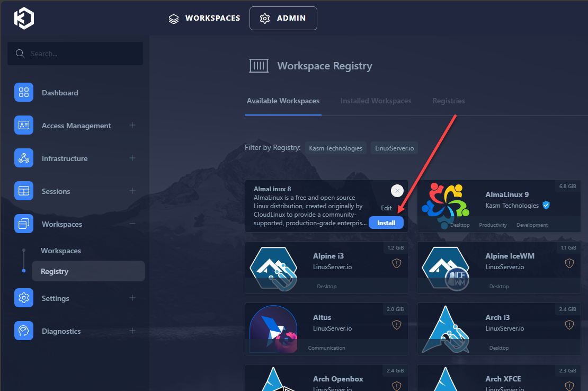Click the Altus warning shield icon
This screenshot has width=588, height=391.
pyautogui.click(x=397, y=325)
